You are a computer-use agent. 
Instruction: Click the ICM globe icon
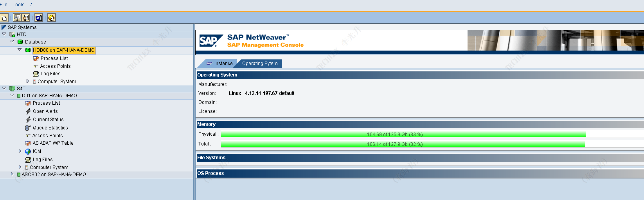pyautogui.click(x=28, y=151)
